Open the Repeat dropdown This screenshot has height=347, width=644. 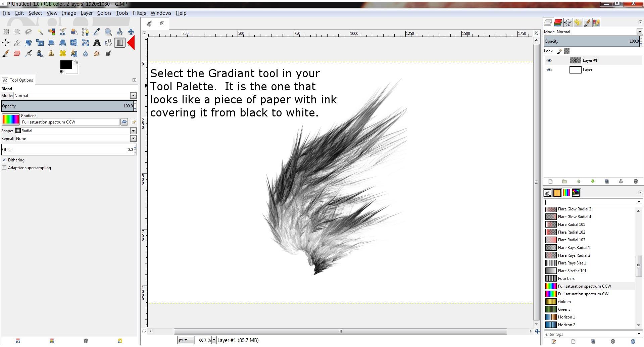133,139
